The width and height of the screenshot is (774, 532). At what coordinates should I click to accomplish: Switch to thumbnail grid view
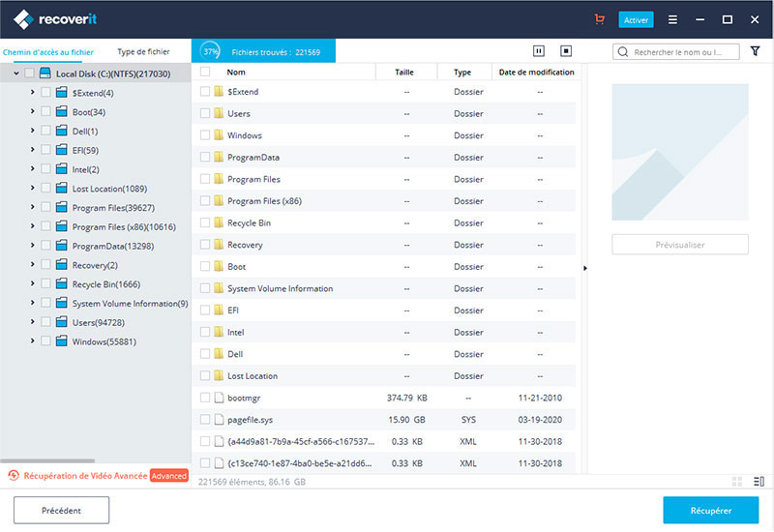tap(737, 482)
